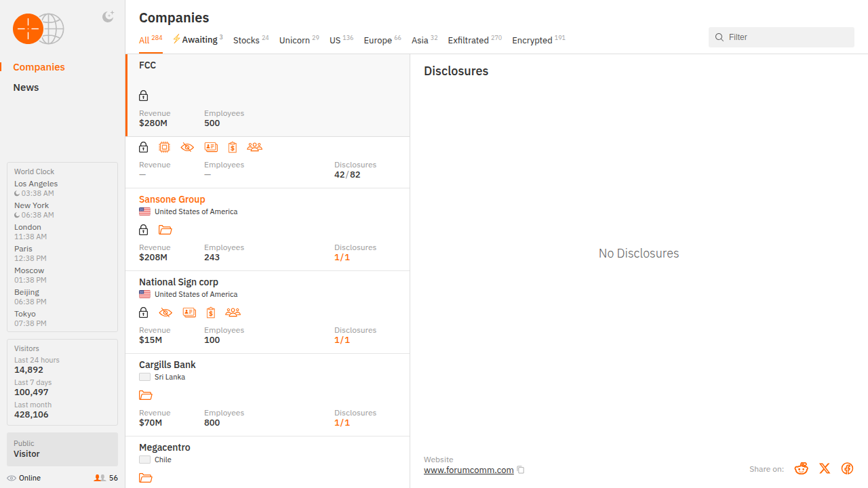Share on Facebook
Image resolution: width=868 pixels, height=488 pixels.
(x=847, y=468)
